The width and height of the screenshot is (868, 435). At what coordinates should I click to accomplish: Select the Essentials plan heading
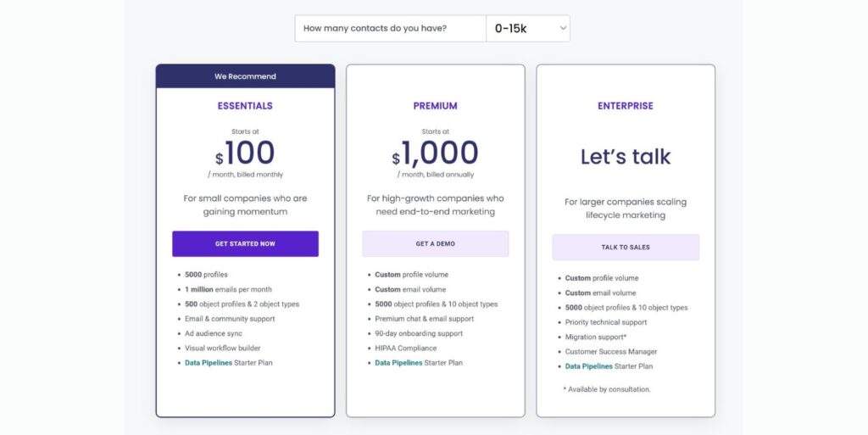pyautogui.click(x=245, y=106)
